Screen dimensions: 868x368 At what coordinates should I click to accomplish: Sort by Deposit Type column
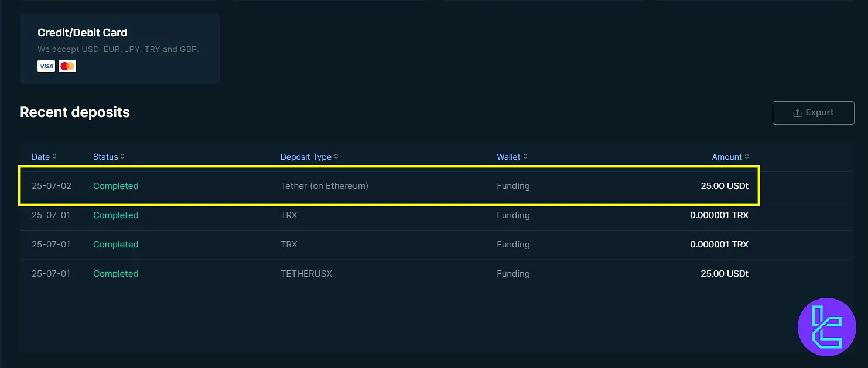(x=309, y=157)
